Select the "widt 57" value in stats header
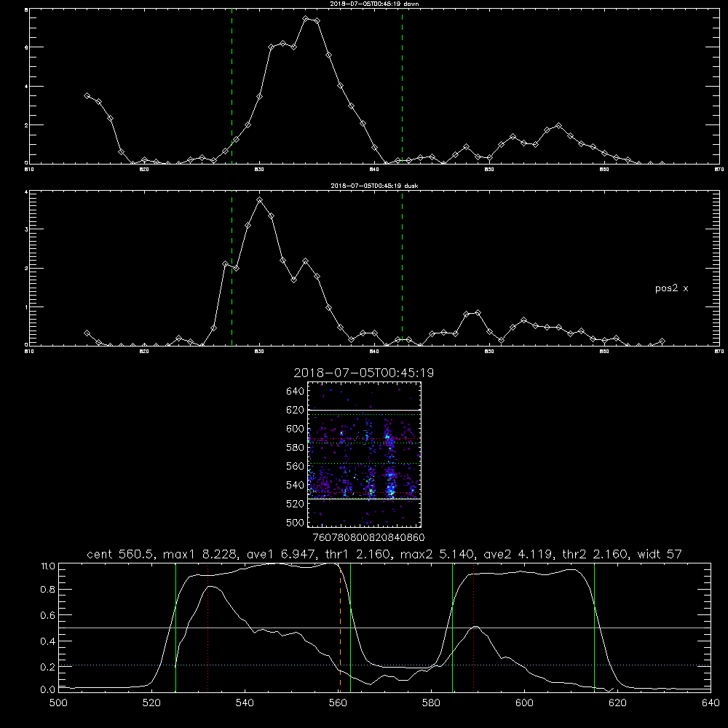728x728 pixels. click(660, 554)
